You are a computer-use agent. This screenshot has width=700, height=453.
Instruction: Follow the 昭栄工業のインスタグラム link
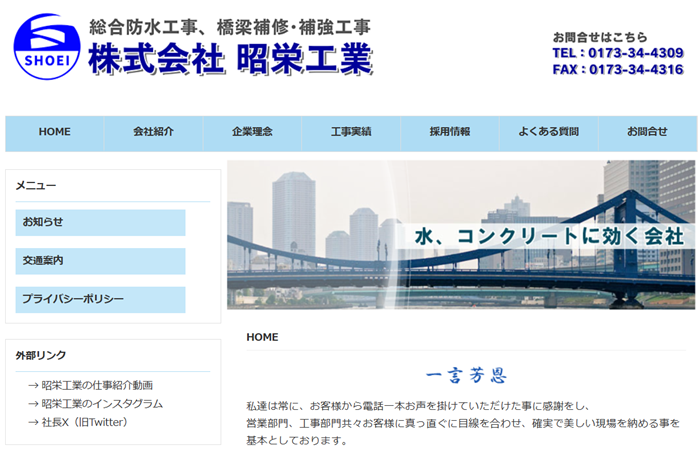102,404
